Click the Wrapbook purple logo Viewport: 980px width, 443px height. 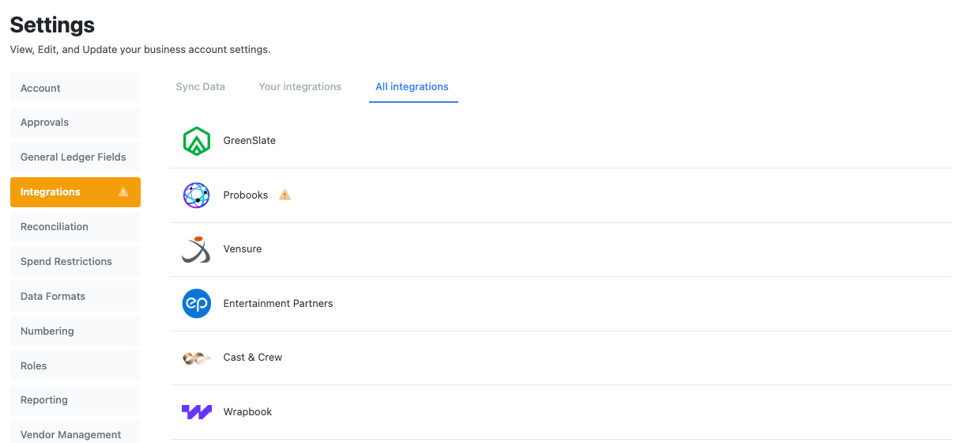pos(196,412)
